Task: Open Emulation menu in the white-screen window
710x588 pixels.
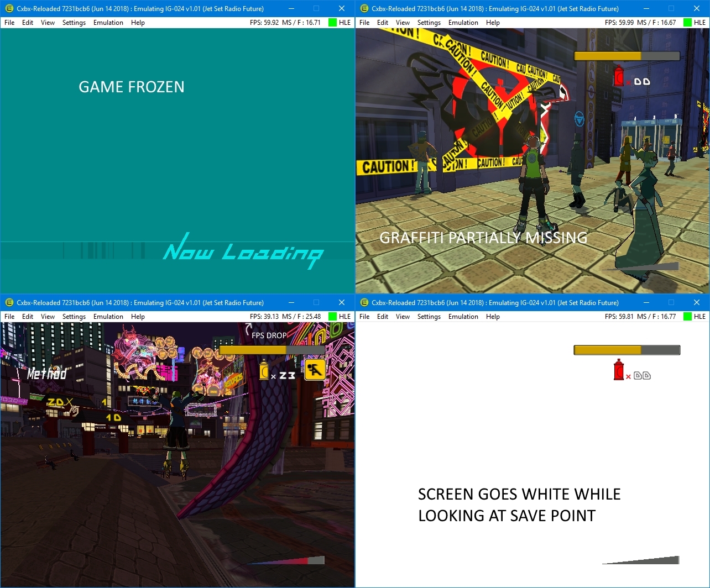Action: tap(463, 317)
